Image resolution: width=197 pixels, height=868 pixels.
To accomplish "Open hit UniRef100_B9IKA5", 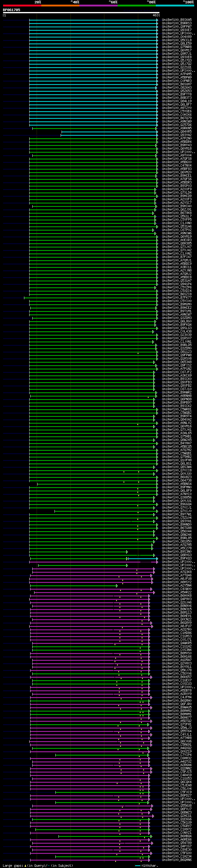I will click(177, 20).
